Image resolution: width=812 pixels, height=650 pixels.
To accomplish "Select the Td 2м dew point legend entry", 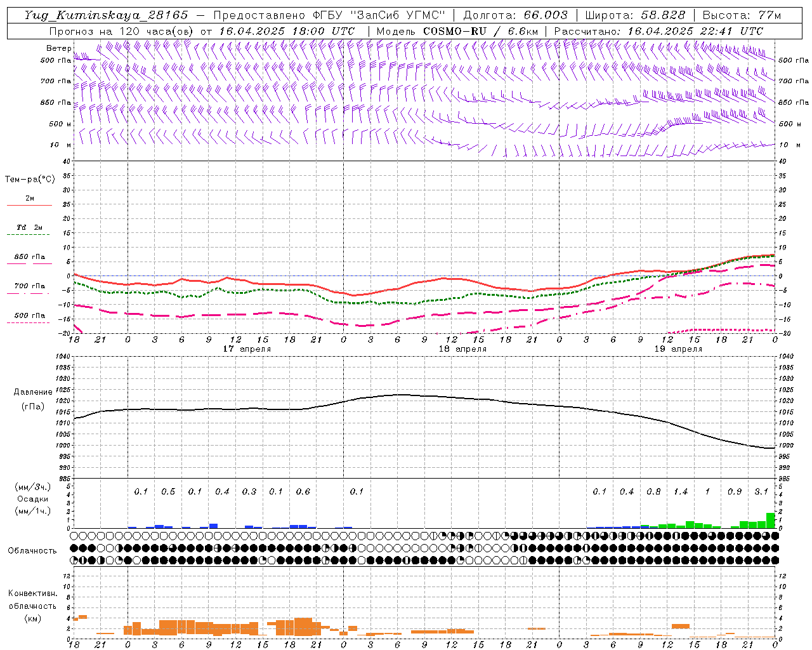I will 30,227.
